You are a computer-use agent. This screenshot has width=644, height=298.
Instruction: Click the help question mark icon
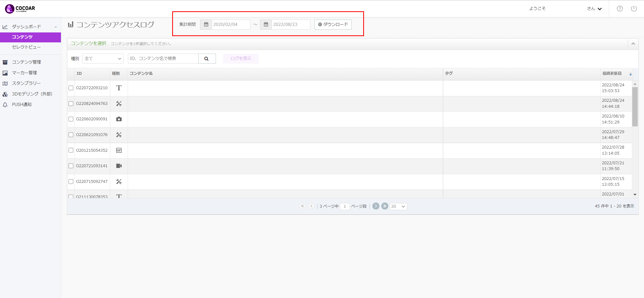[620, 9]
